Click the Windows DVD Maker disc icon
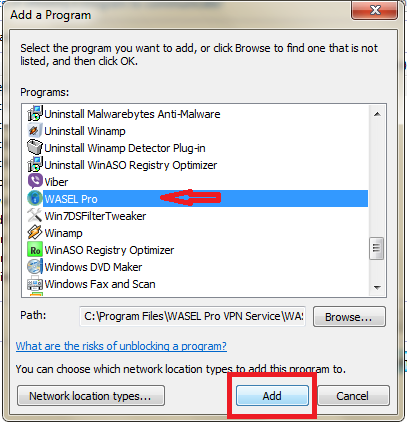Image resolution: width=407 pixels, height=426 pixels. click(x=35, y=267)
